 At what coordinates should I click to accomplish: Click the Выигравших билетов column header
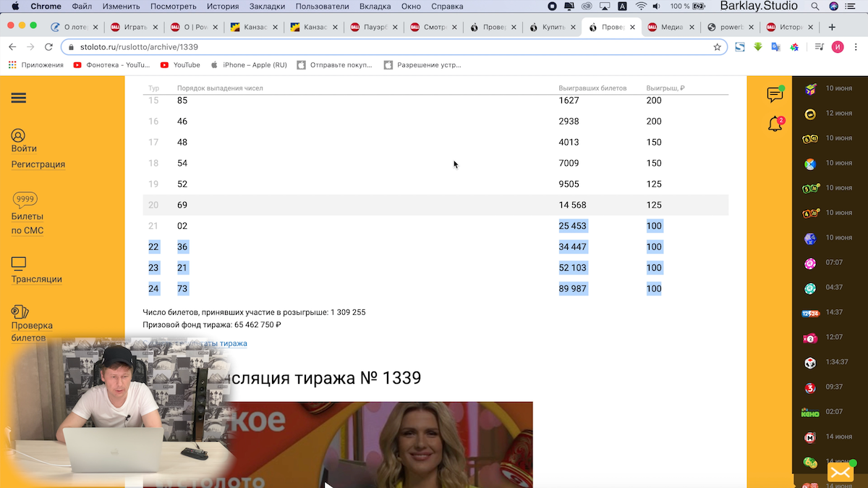pos(592,88)
